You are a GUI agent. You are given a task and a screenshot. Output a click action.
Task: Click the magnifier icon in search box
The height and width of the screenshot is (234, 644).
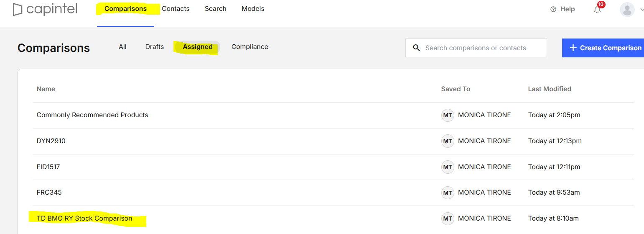[x=416, y=48]
